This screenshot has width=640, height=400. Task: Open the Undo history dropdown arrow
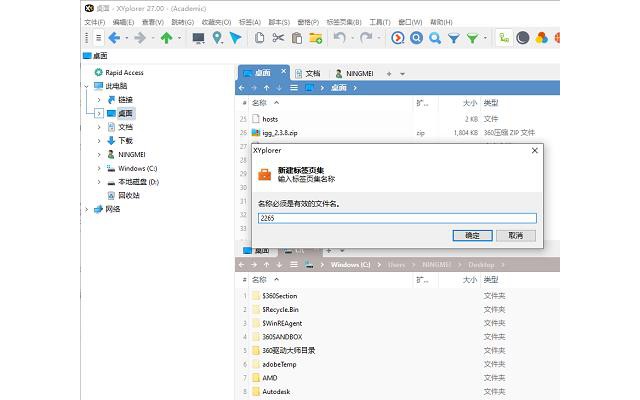click(x=352, y=38)
